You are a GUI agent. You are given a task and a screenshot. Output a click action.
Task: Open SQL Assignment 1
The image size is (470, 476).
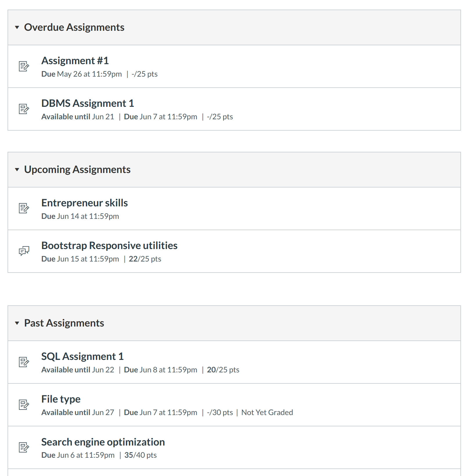click(82, 356)
